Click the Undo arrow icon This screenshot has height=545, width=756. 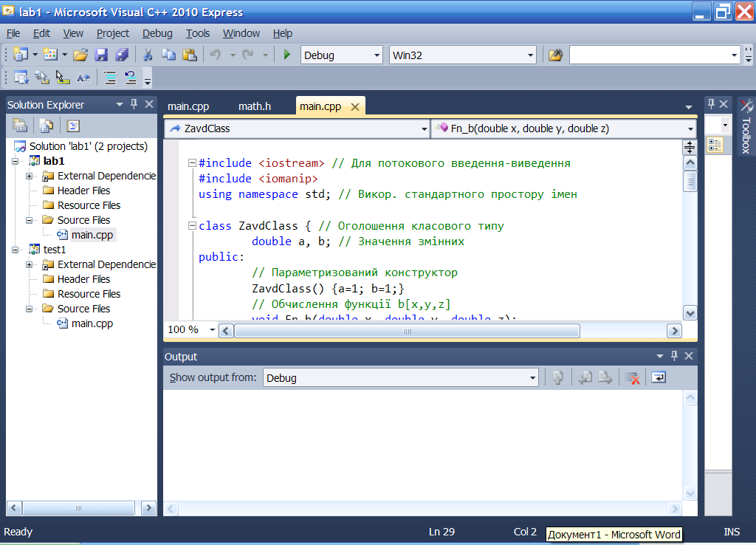tap(216, 55)
